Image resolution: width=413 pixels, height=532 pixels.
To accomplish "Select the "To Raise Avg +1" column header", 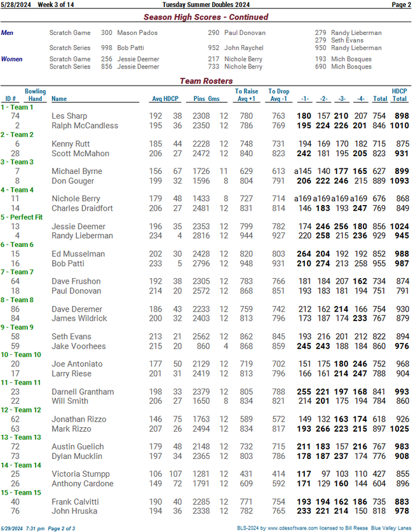I will coord(247,95).
